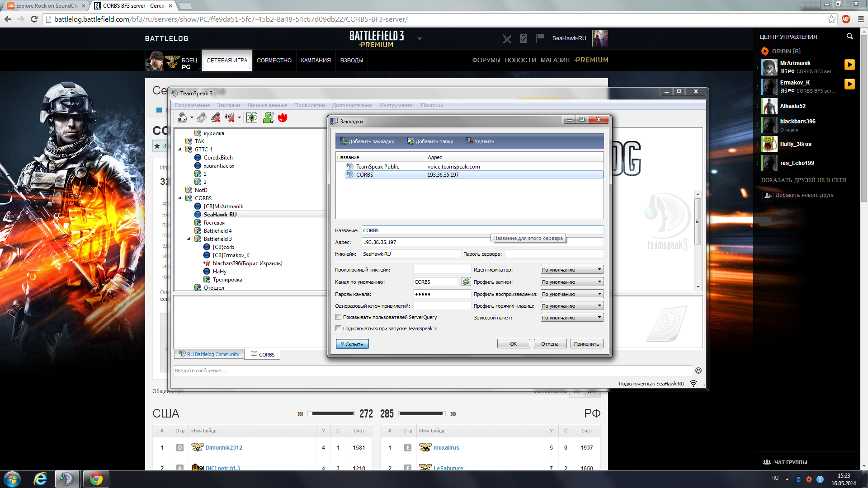Click the Пароль сервера input field
Screen dimensions: 868x488
pyautogui.click(x=554, y=254)
